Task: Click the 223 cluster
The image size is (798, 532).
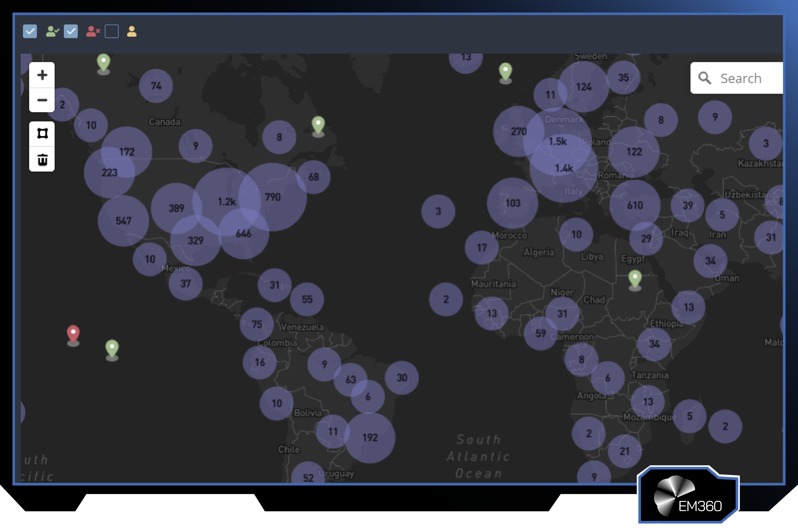Action: coord(109,173)
